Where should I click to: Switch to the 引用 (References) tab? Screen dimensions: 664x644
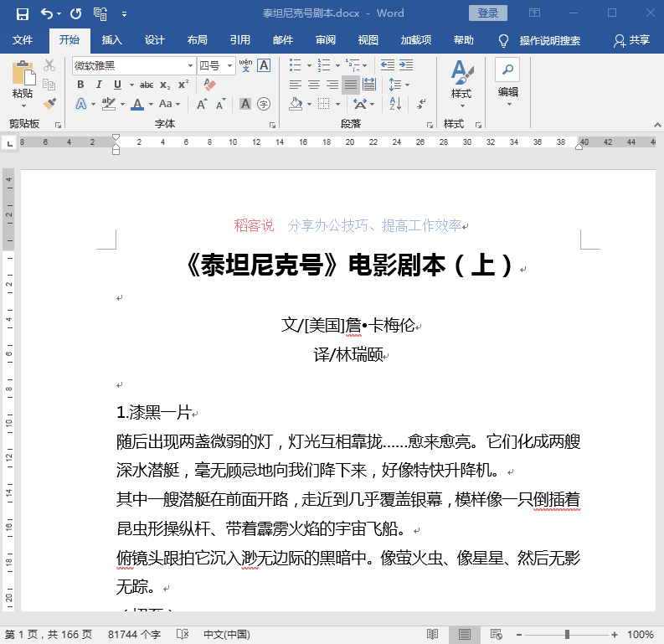click(x=240, y=40)
